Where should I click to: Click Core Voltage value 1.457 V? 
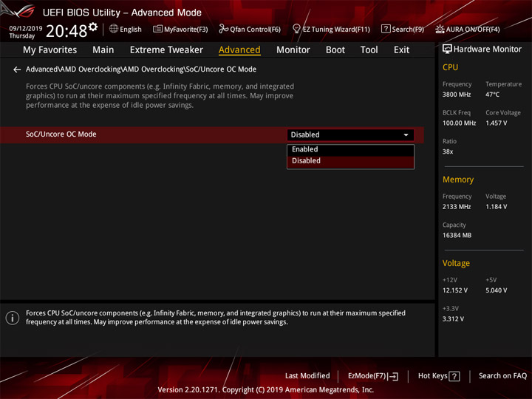tap(497, 123)
